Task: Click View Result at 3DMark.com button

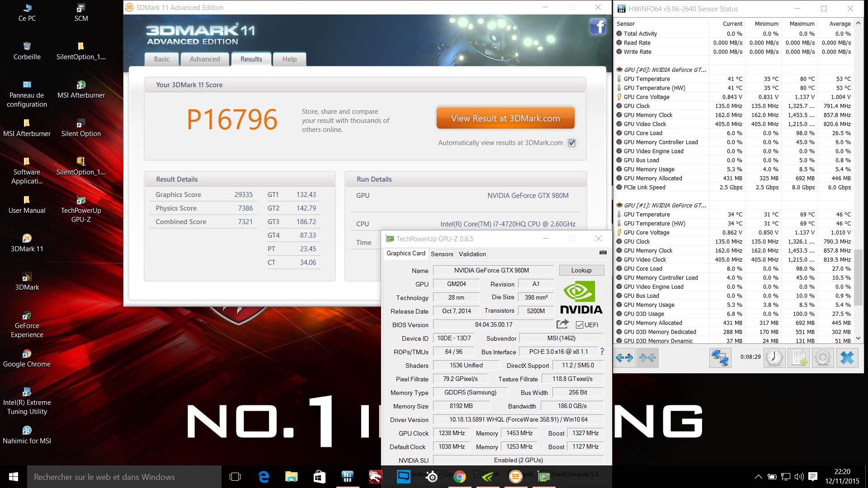Action: 505,118
